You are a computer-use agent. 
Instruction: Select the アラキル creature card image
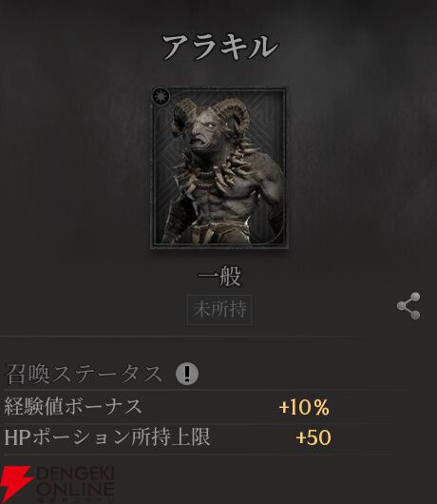(219, 167)
